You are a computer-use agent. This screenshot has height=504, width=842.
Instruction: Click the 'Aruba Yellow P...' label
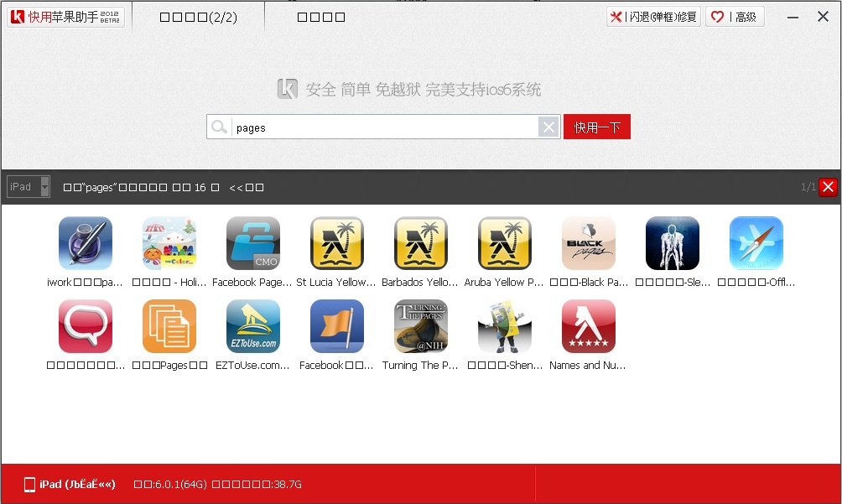(x=504, y=283)
